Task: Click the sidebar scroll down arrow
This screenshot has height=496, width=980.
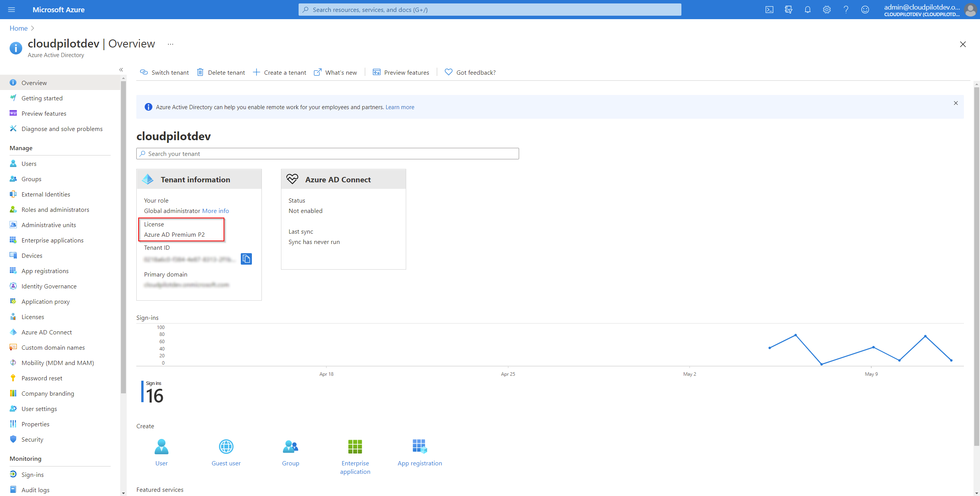Action: [123, 493]
